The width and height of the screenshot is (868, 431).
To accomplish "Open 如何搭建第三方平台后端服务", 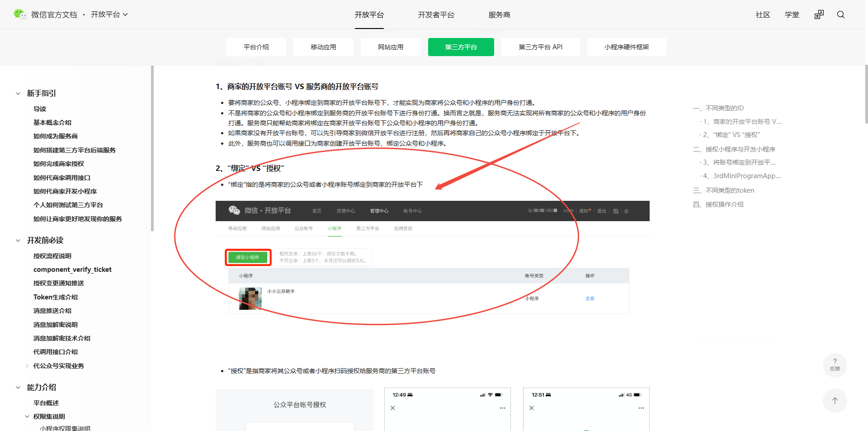I will (x=75, y=150).
